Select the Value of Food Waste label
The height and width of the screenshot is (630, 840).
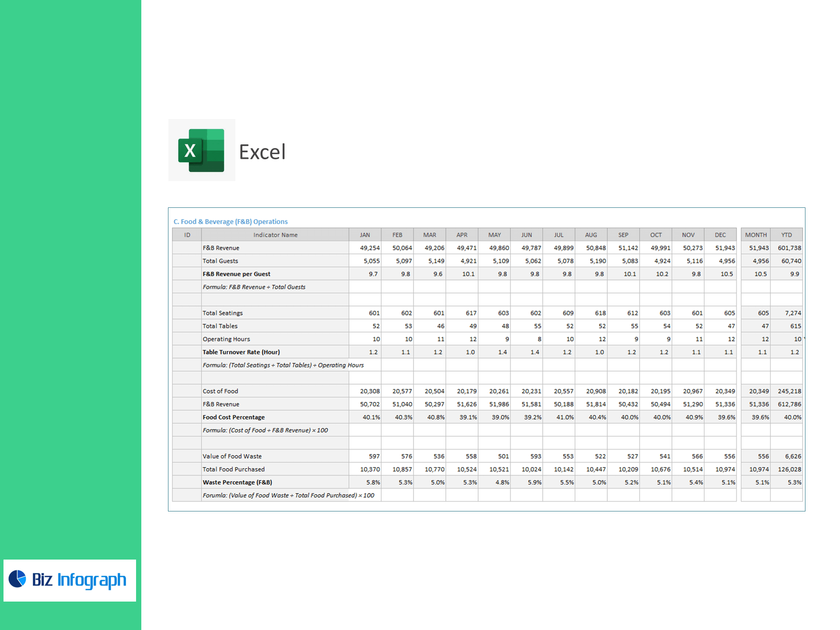coord(232,456)
